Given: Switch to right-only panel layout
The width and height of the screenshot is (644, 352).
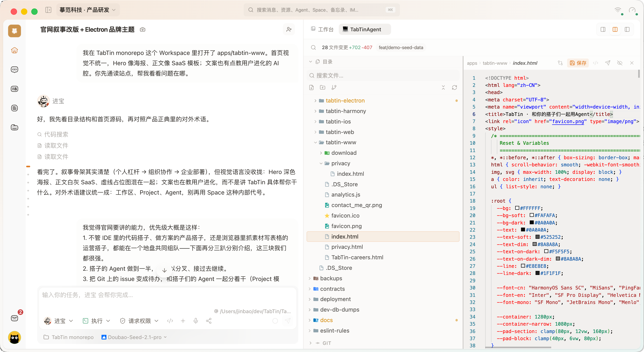Looking at the screenshot, I should [x=627, y=29].
